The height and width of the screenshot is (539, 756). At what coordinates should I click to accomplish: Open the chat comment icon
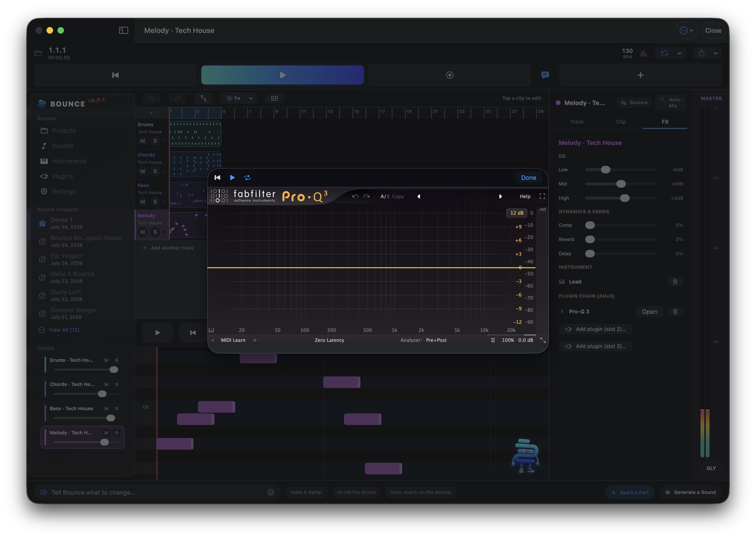[545, 75]
